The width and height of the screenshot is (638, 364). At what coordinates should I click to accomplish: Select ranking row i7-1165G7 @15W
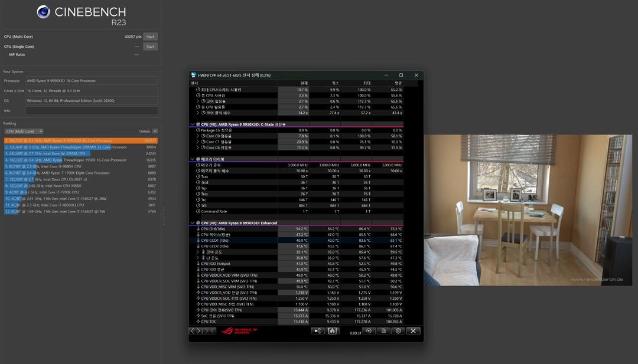[x=80, y=211]
